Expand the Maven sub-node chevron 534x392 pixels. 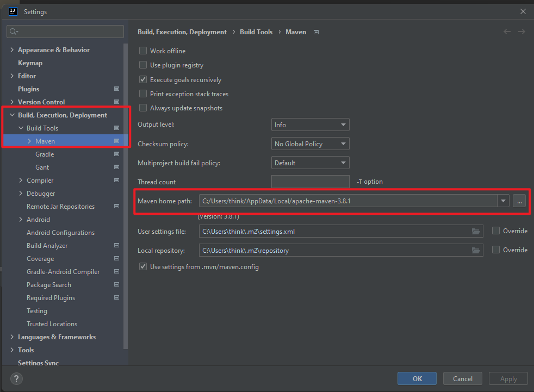tap(29, 141)
